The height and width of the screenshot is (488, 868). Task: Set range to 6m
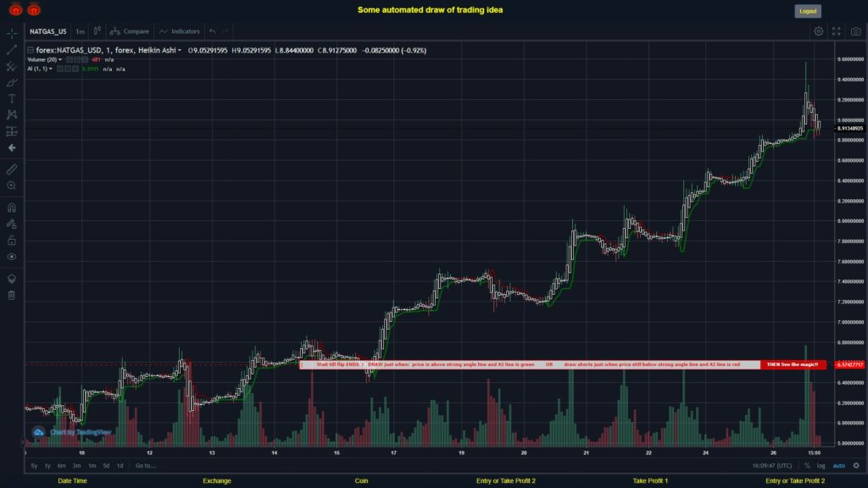pos(61,466)
